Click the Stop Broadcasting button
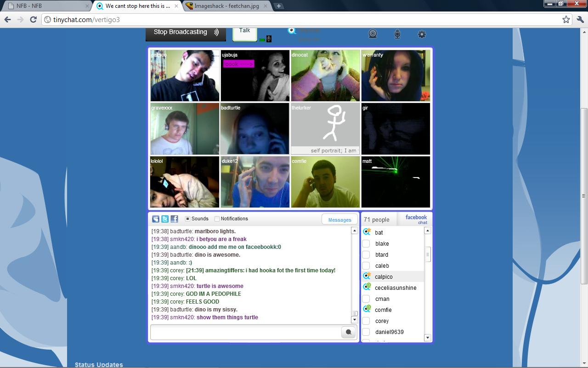This screenshot has width=588, height=368. click(x=186, y=32)
